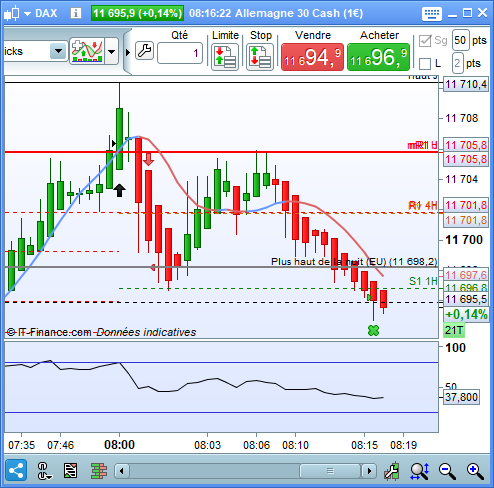Image resolution: width=494 pixels, height=488 pixels.
Task: Open chart display settings wrench-candle icon
Action: click(x=392, y=471)
